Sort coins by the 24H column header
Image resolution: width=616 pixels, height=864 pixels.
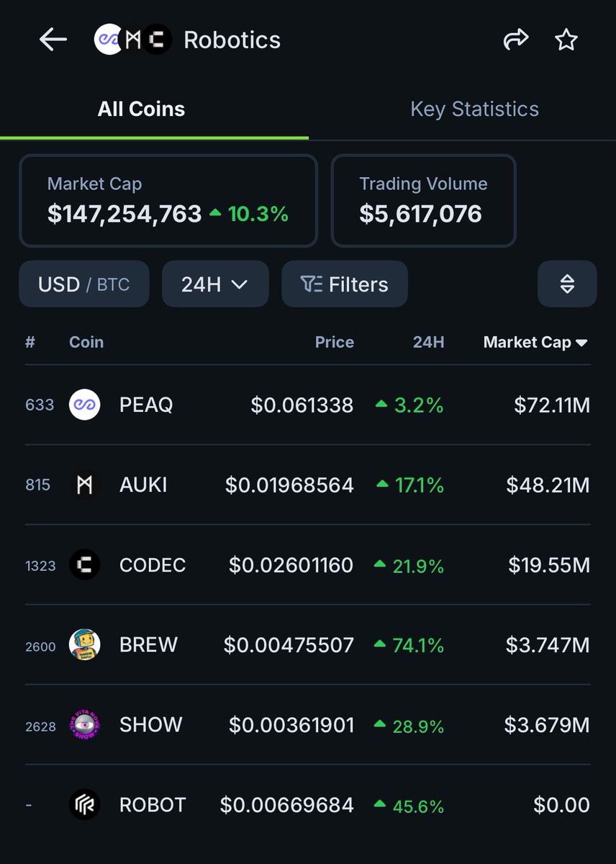[428, 343]
